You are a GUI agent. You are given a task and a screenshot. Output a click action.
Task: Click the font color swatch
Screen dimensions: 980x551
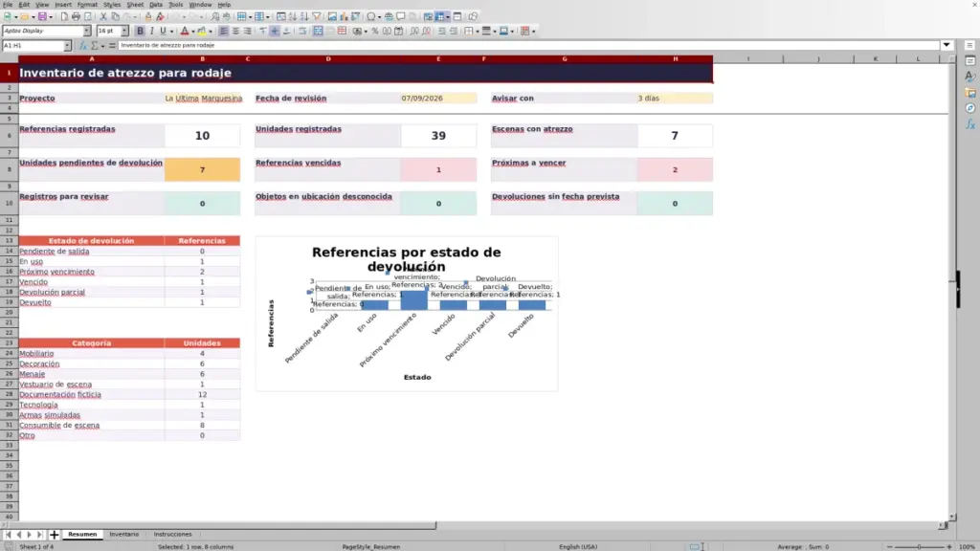point(185,31)
